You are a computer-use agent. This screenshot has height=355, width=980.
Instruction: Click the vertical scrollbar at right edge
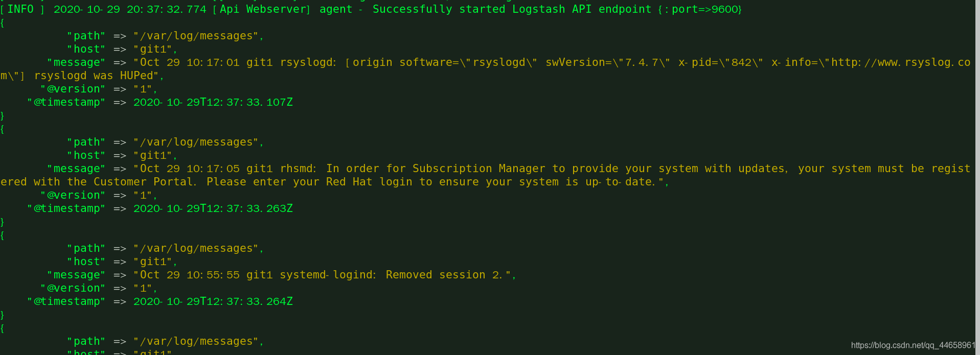pyautogui.click(x=977, y=177)
